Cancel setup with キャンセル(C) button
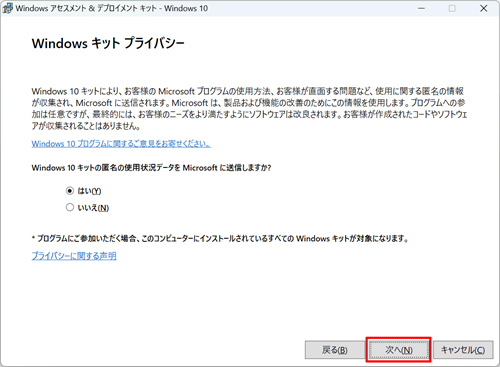500x367 pixels. (x=463, y=350)
